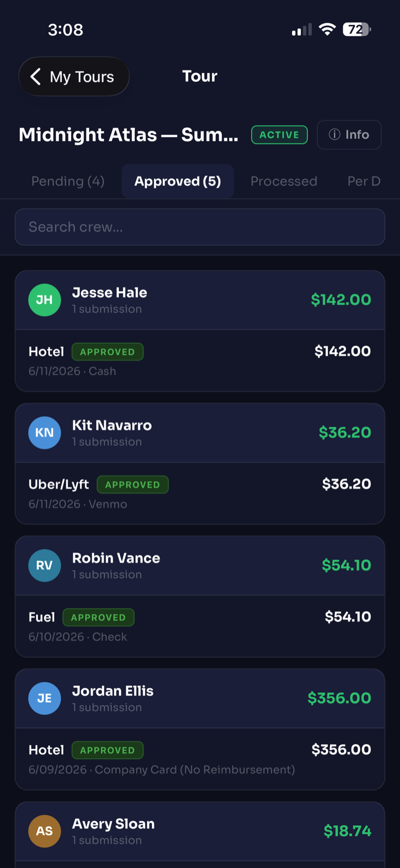Tap the back chevron beside My Tours
This screenshot has width=400, height=868.
click(35, 77)
